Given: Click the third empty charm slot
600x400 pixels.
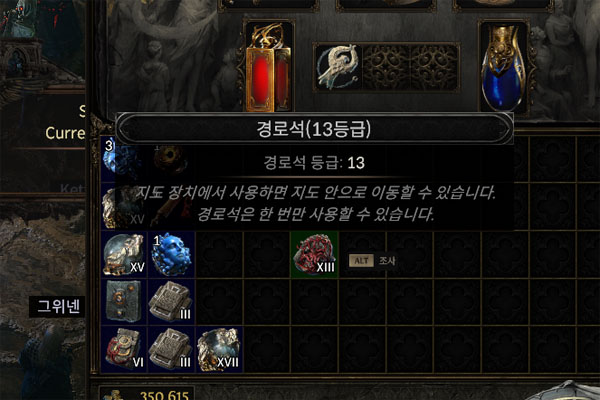Looking at the screenshot, I should click(x=434, y=67).
